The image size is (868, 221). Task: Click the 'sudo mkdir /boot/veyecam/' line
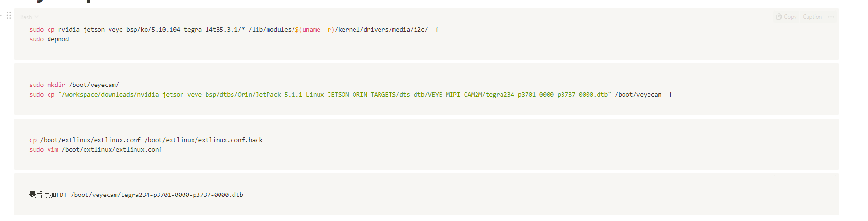74,85
